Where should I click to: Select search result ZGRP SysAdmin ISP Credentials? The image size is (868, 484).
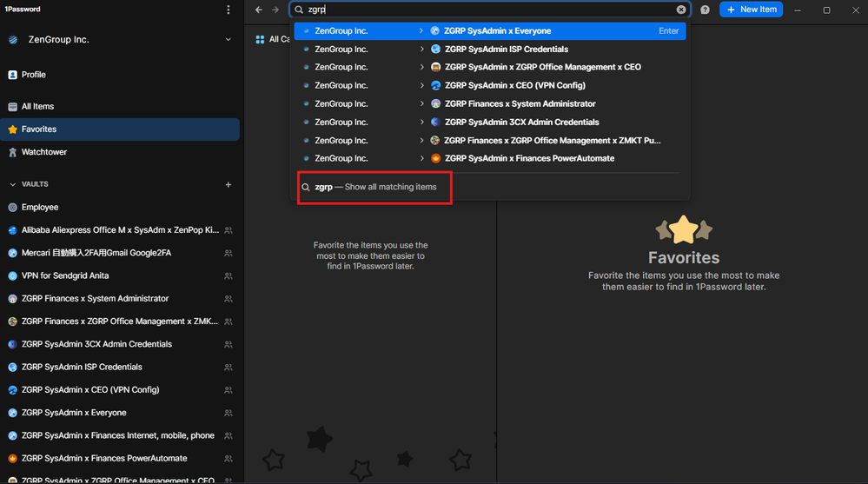point(490,50)
